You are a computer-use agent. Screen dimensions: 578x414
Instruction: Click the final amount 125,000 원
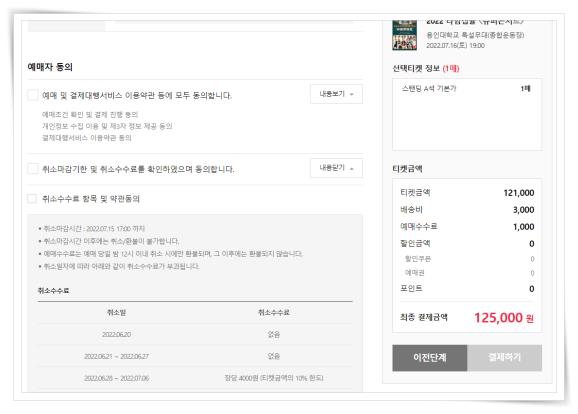click(x=504, y=318)
